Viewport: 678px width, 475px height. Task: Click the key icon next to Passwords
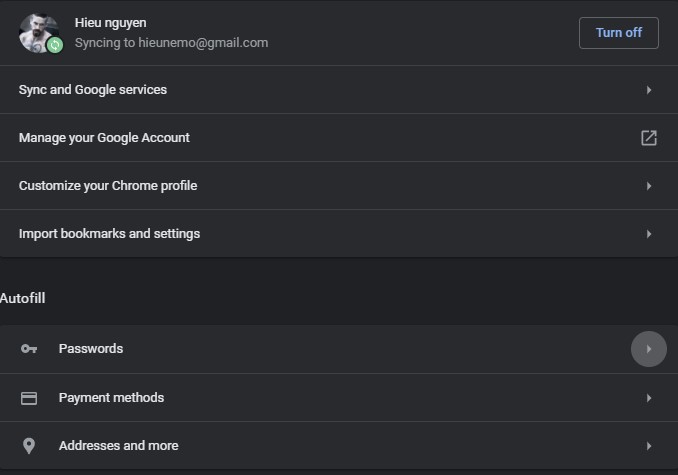(29, 349)
